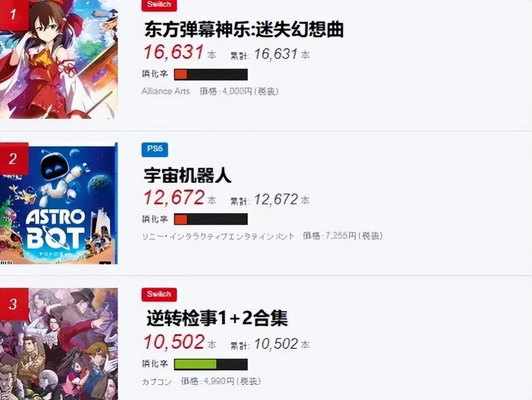
Task: Open the title 宇宙机器人
Action: (188, 175)
